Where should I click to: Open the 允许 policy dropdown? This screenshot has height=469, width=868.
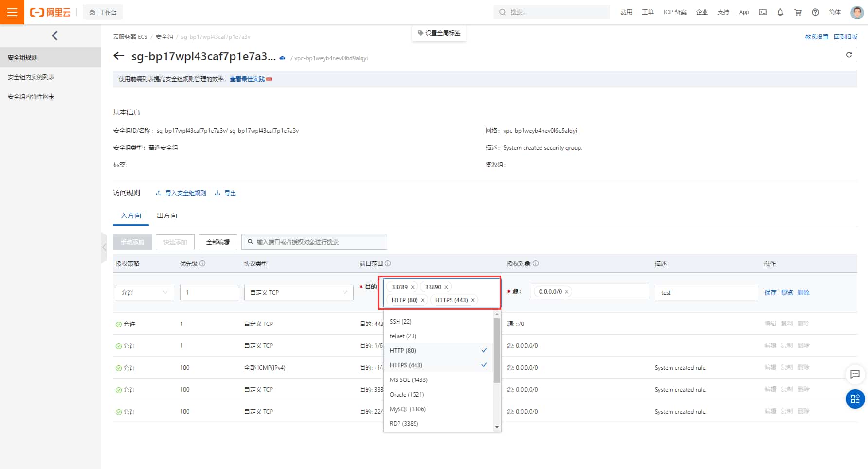145,292
